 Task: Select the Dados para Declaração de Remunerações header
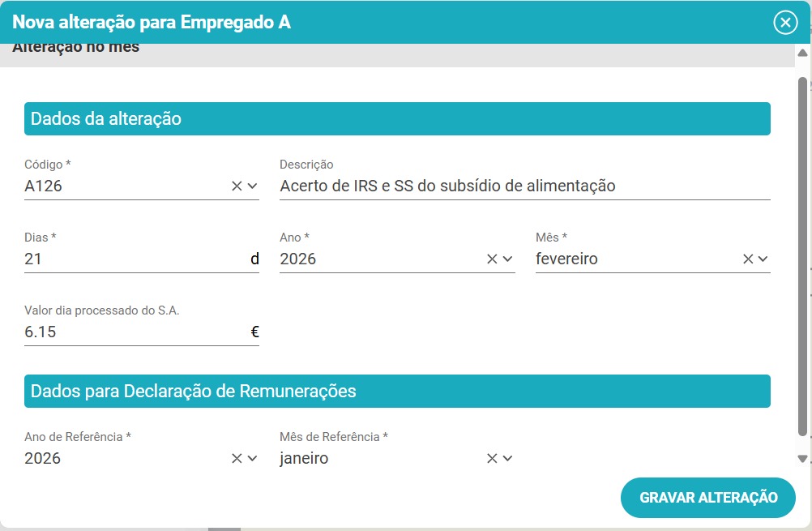(397, 392)
